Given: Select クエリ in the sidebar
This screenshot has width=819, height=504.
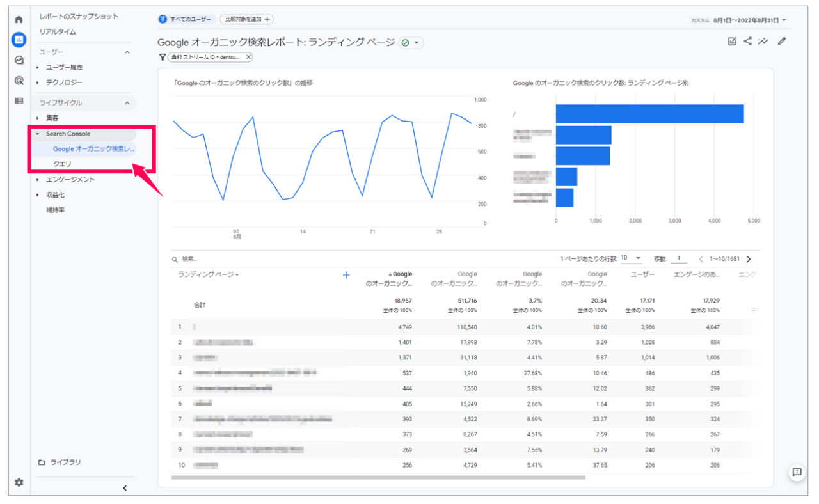Looking at the screenshot, I should pos(62,164).
